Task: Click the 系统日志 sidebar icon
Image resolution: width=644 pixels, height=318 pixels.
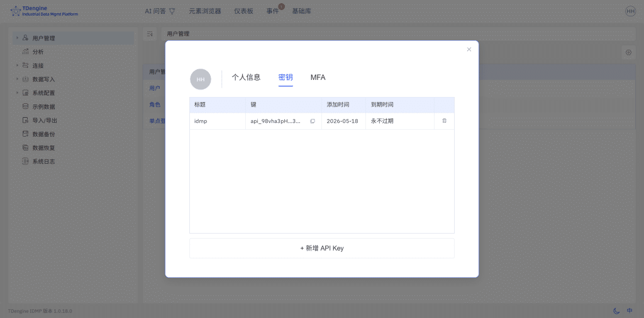Action: tap(25, 162)
